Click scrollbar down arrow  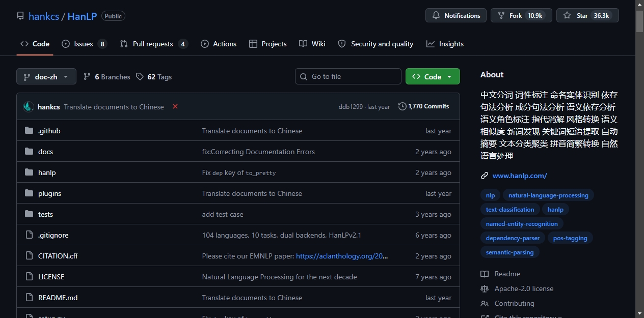tap(640, 313)
